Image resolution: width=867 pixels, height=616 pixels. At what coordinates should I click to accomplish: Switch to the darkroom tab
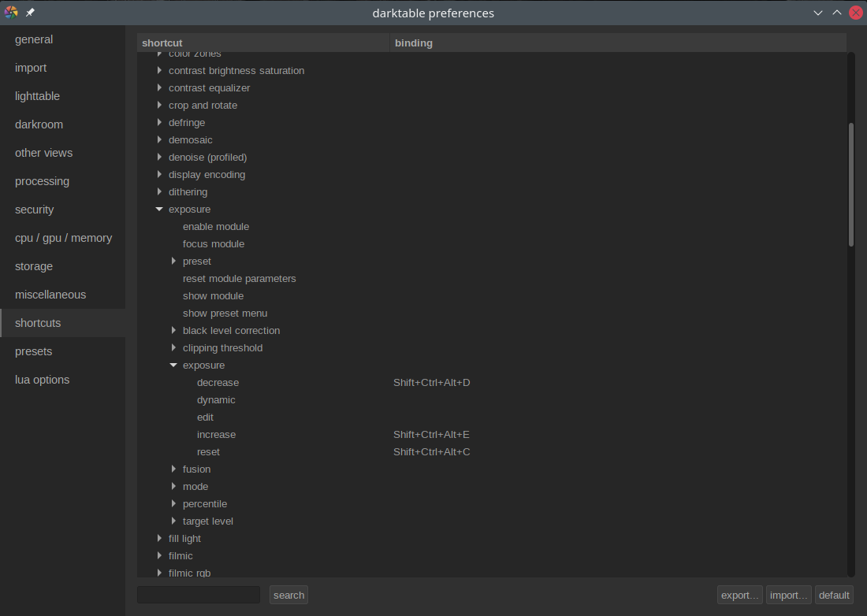pyautogui.click(x=62, y=124)
